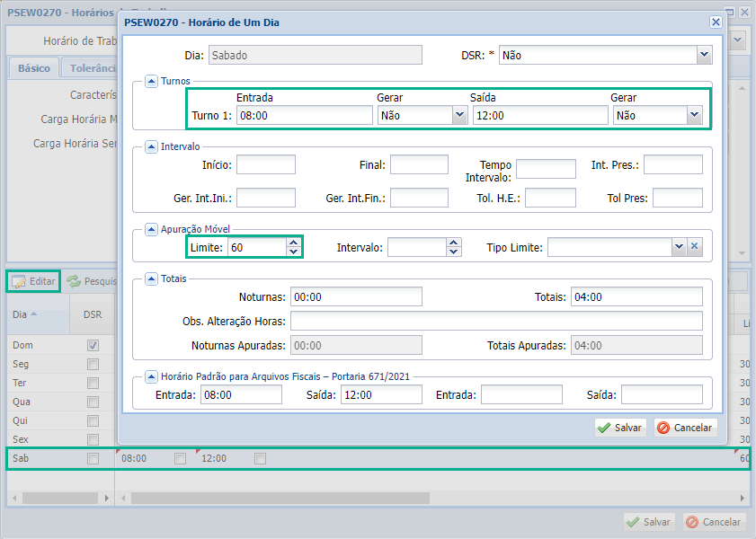Expand the Tipo Limite dropdown
This screenshot has width=756, height=539.
pos(678,247)
